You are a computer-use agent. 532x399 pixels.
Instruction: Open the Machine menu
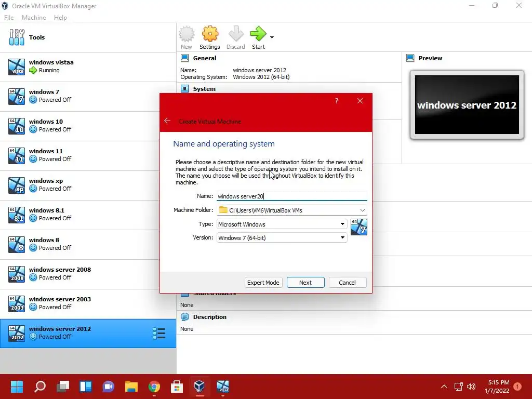[34, 18]
